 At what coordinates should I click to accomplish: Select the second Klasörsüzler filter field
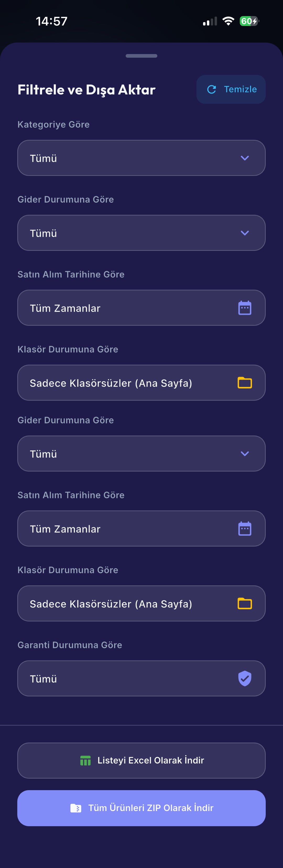(141, 603)
